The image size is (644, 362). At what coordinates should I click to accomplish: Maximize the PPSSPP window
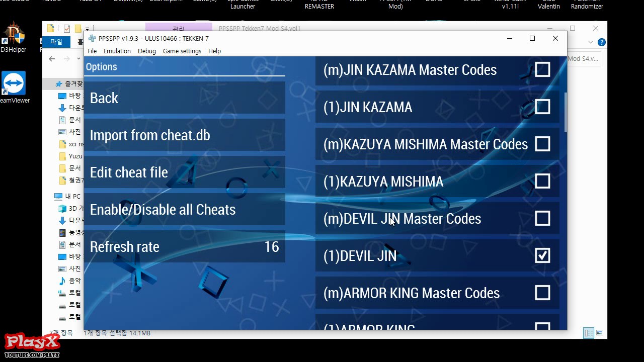pos(532,38)
